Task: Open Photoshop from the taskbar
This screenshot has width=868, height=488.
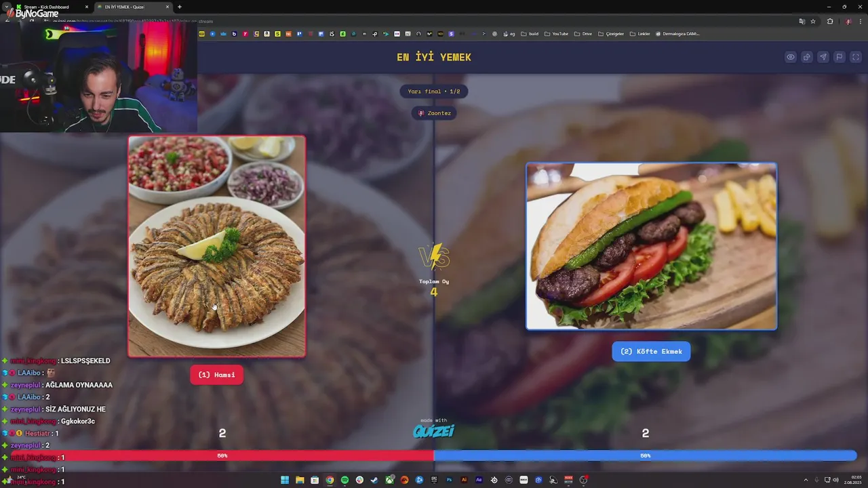Action: click(449, 480)
